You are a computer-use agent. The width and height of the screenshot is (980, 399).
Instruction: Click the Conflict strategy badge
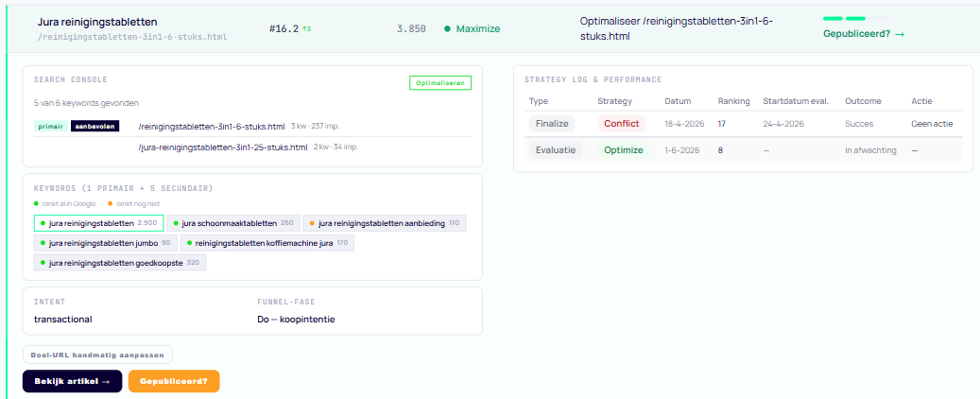621,124
